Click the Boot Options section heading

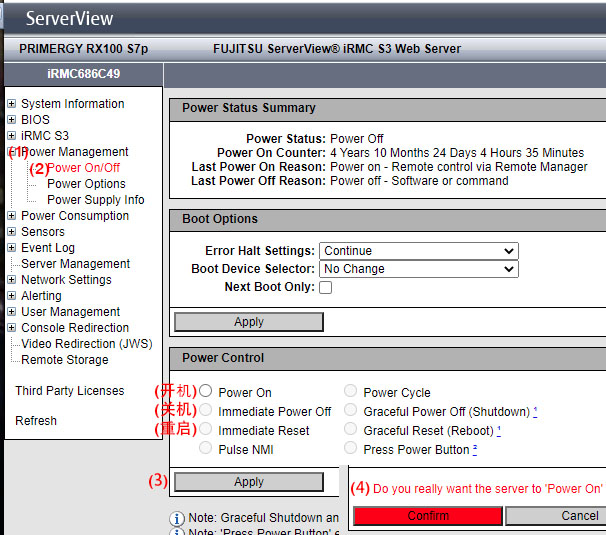[x=220, y=219]
